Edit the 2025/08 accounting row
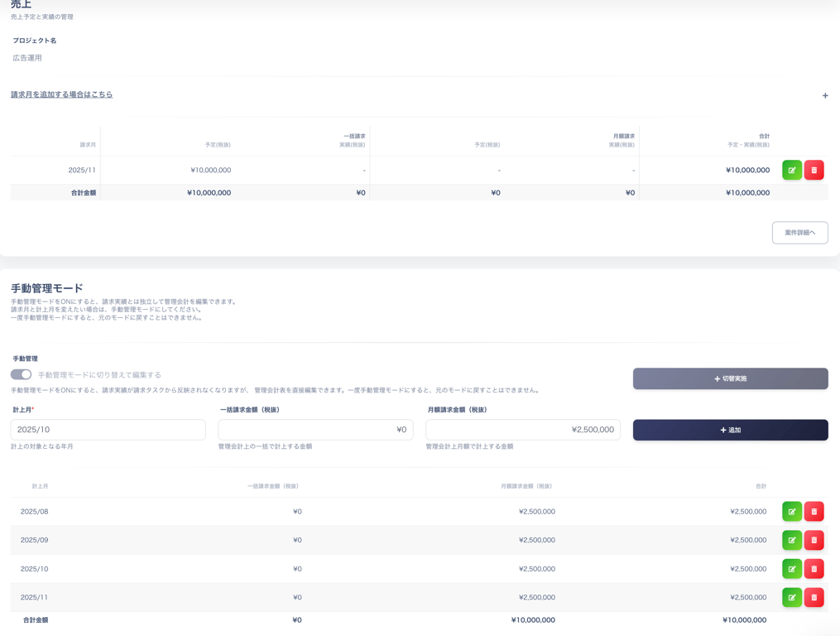Image resolution: width=840 pixels, height=636 pixels. [792, 512]
